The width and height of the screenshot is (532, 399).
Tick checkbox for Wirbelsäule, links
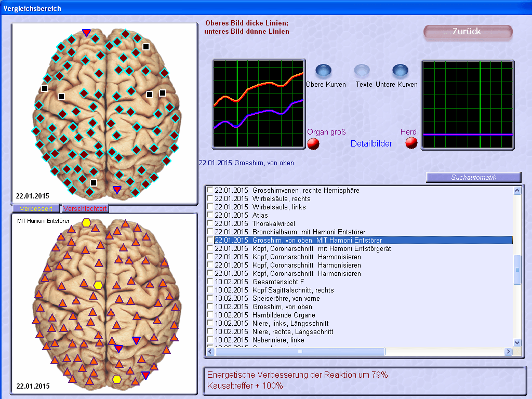click(x=210, y=207)
